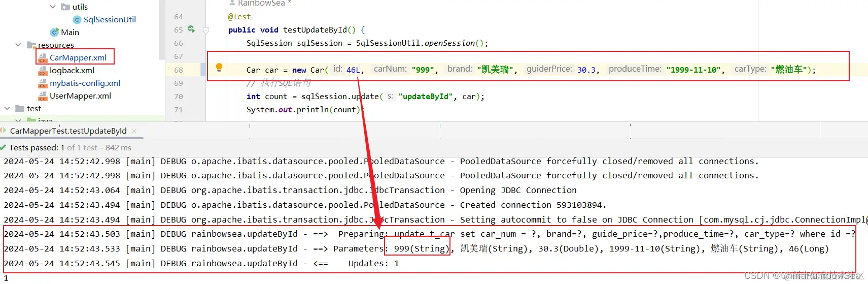Click line number 70 in gutter

(179, 97)
